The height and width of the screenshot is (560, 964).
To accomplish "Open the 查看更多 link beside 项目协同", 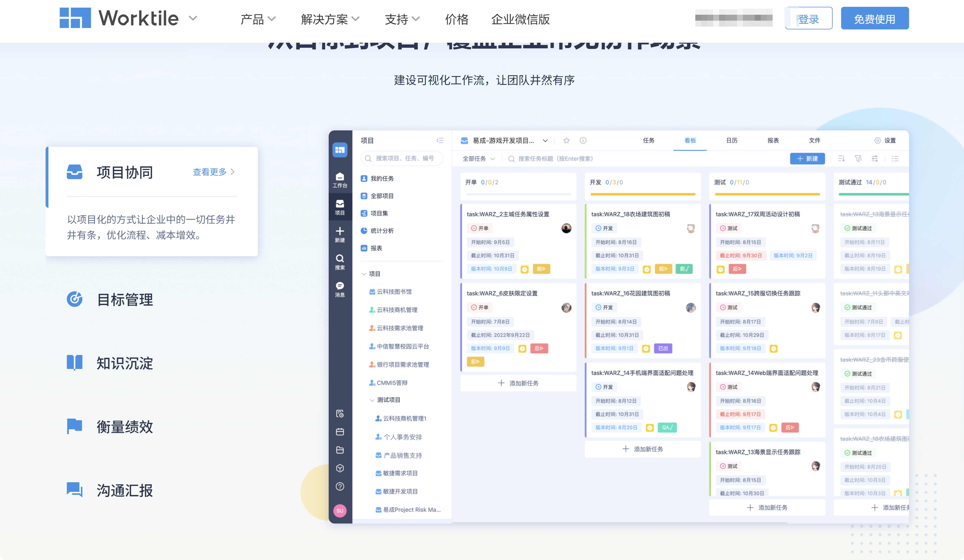I will coord(210,172).
